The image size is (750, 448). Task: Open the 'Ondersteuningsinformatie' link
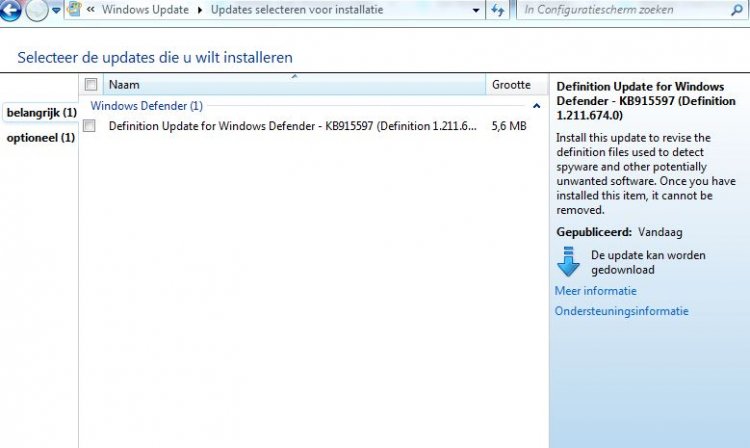tap(621, 311)
